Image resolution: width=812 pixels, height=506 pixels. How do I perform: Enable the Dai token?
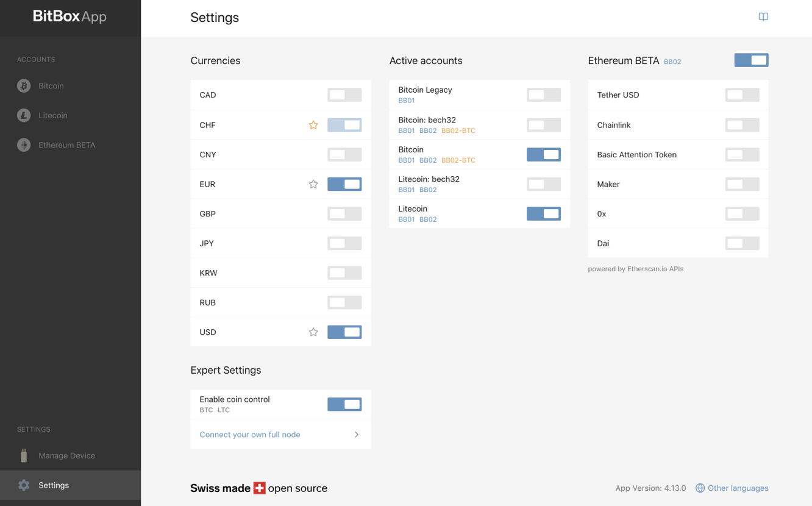click(743, 243)
